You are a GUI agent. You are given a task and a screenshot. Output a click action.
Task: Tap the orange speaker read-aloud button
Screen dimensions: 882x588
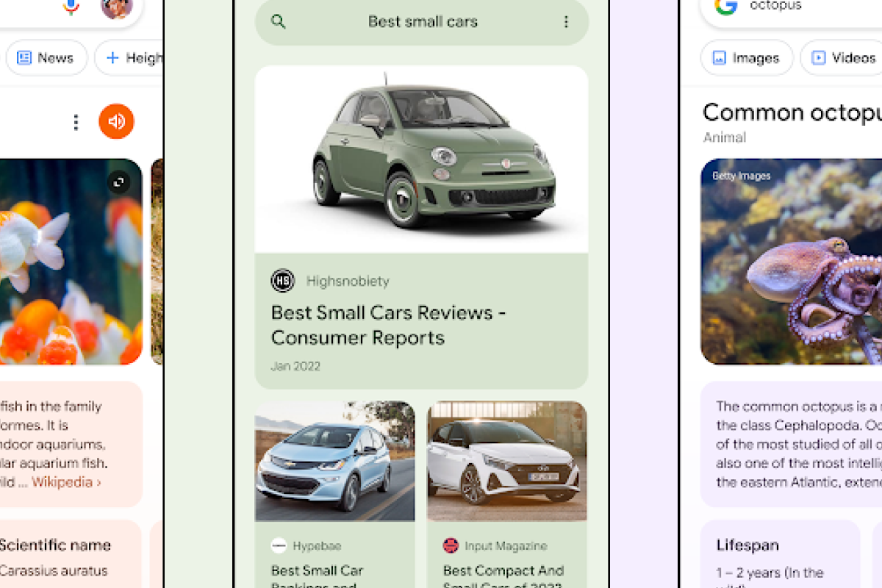click(x=116, y=121)
